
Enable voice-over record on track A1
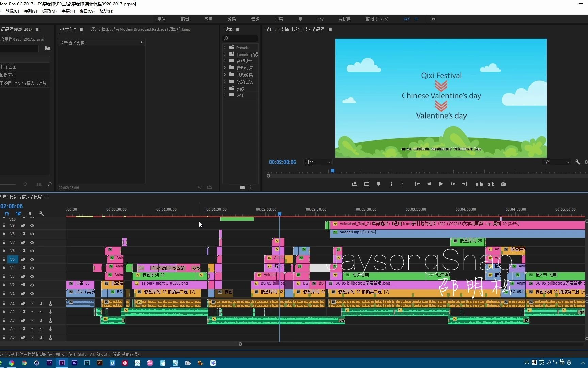pos(50,303)
